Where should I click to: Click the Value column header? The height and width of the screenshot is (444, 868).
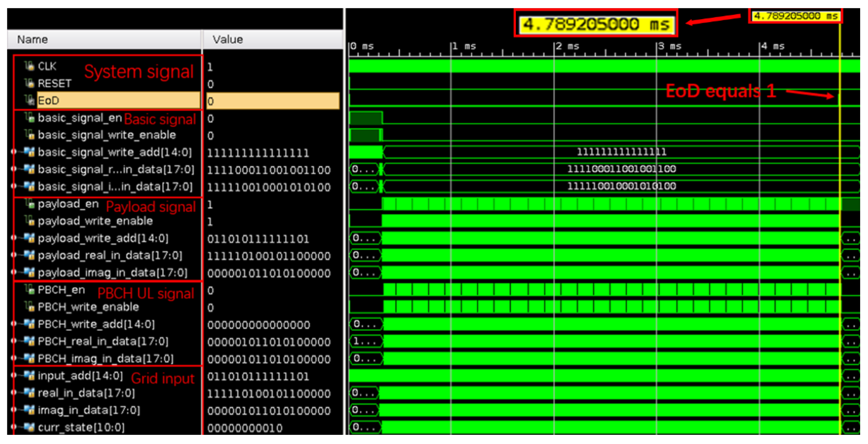227,40
